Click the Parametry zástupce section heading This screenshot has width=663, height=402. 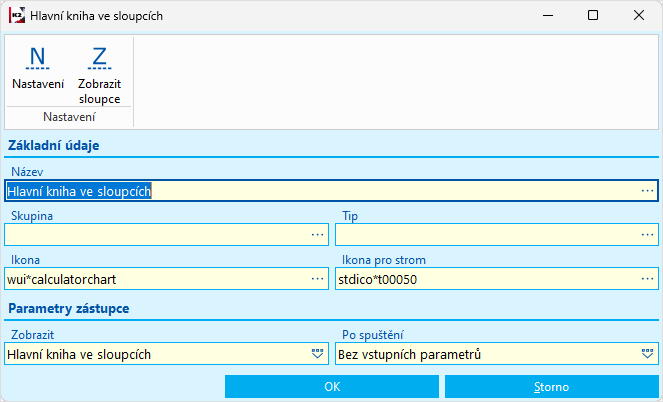[68, 309]
